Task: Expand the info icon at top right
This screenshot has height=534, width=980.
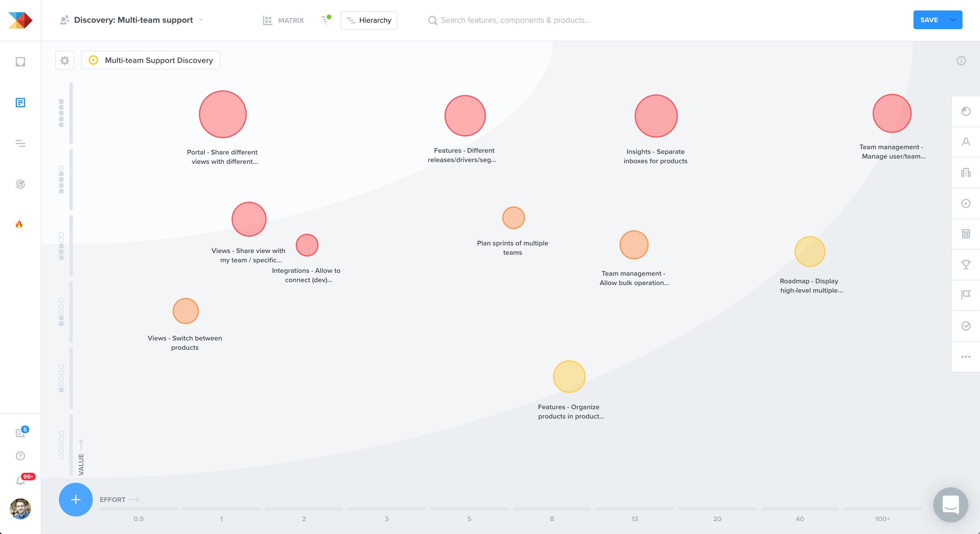Action: (x=961, y=60)
